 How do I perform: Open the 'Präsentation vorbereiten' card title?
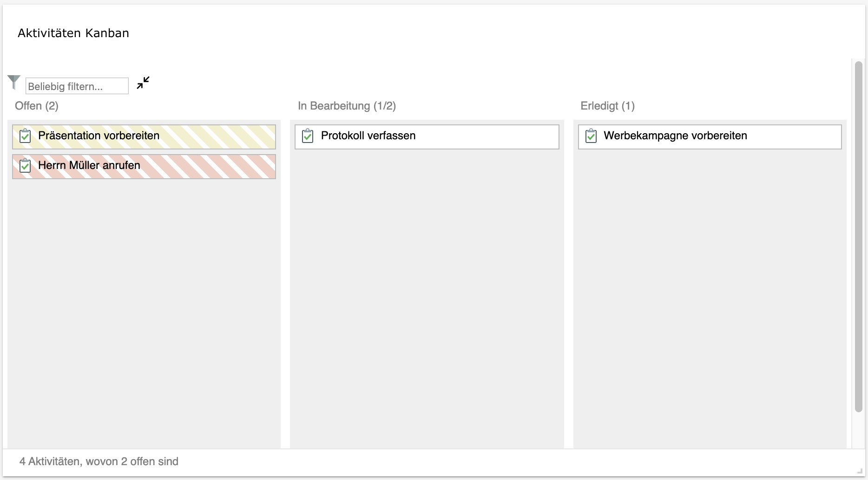click(99, 136)
